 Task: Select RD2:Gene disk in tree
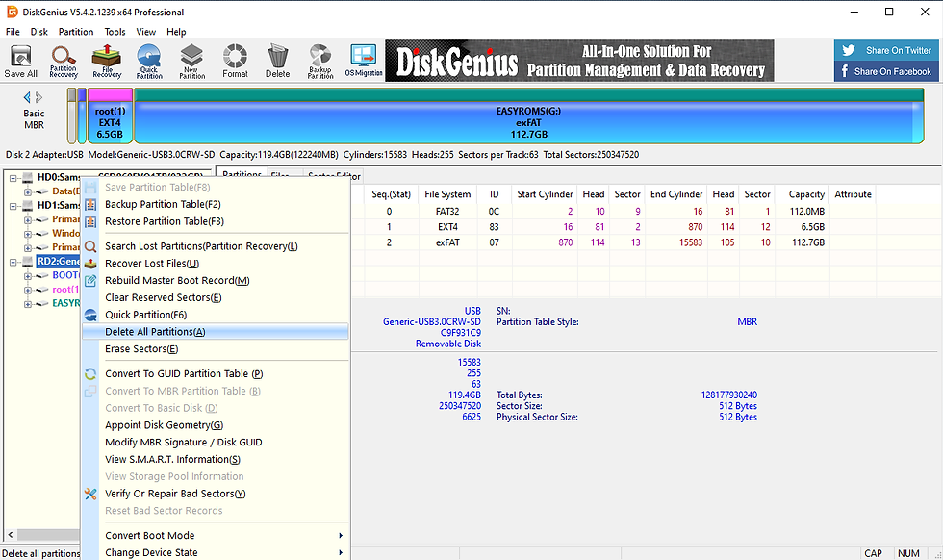click(59, 261)
